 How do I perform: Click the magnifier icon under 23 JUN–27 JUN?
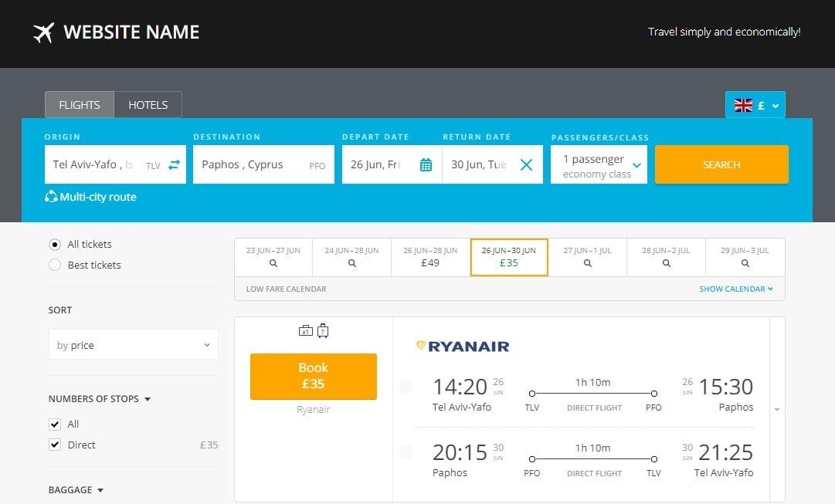pyautogui.click(x=273, y=263)
